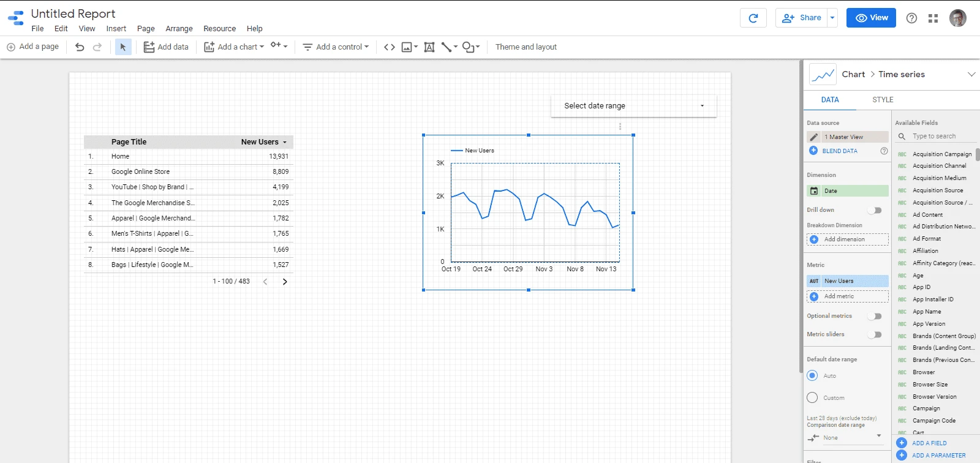Click the undo arrow icon
Image resolution: width=980 pixels, height=463 pixels.
tap(80, 47)
